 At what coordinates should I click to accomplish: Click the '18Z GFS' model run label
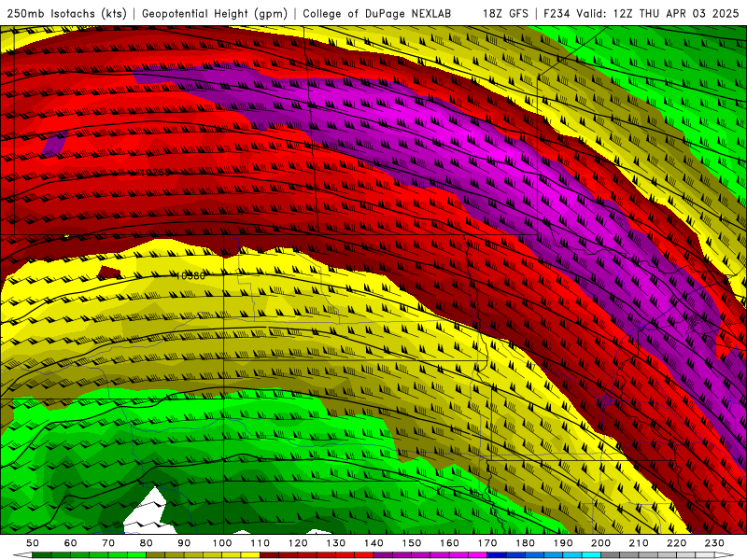505,13
